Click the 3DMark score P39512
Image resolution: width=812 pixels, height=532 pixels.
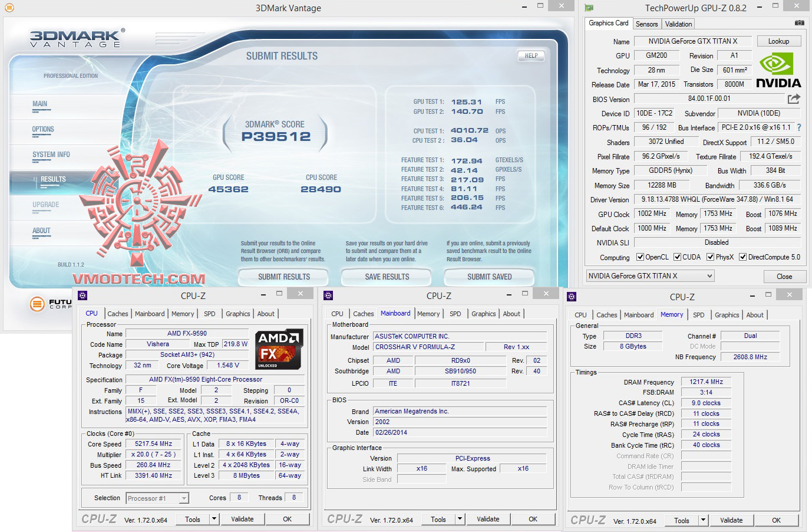tap(276, 136)
